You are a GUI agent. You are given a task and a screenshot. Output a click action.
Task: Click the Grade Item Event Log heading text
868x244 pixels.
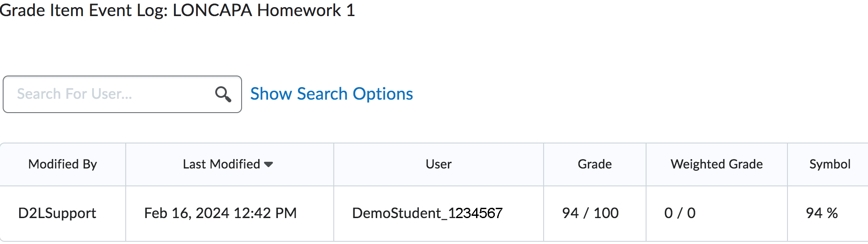click(x=84, y=10)
